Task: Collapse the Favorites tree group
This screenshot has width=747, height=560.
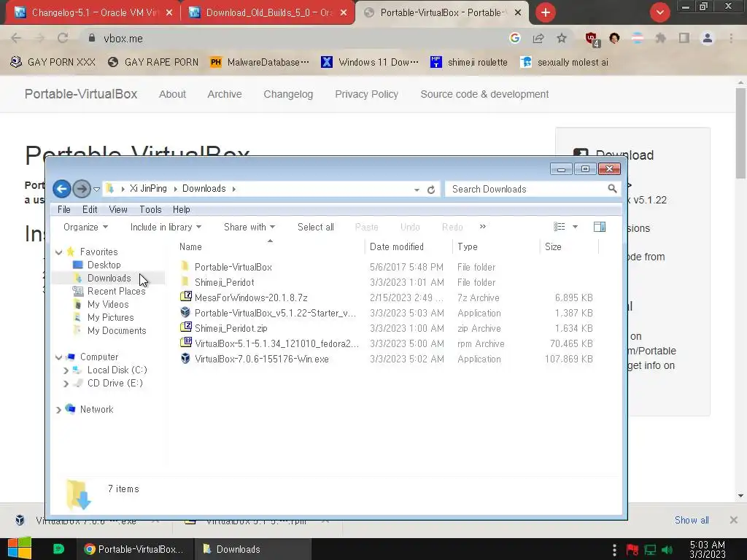Action: [58, 252]
